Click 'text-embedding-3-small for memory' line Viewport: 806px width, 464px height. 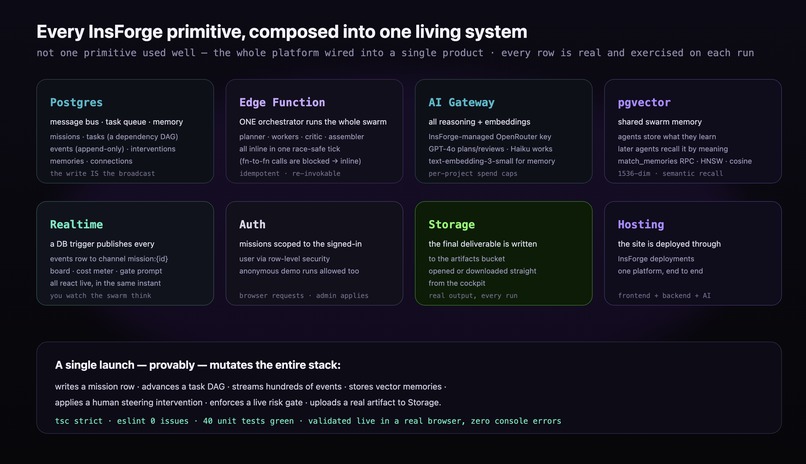(491, 161)
